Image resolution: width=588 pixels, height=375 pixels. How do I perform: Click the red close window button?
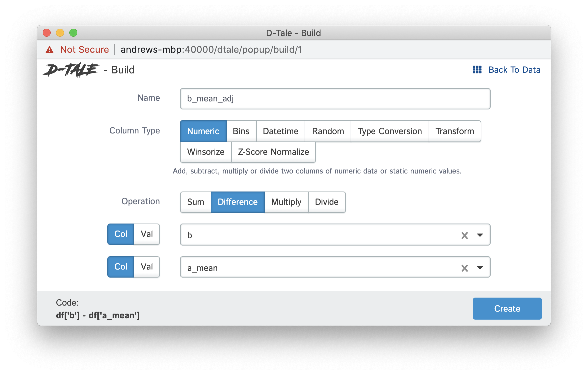pyautogui.click(x=47, y=33)
